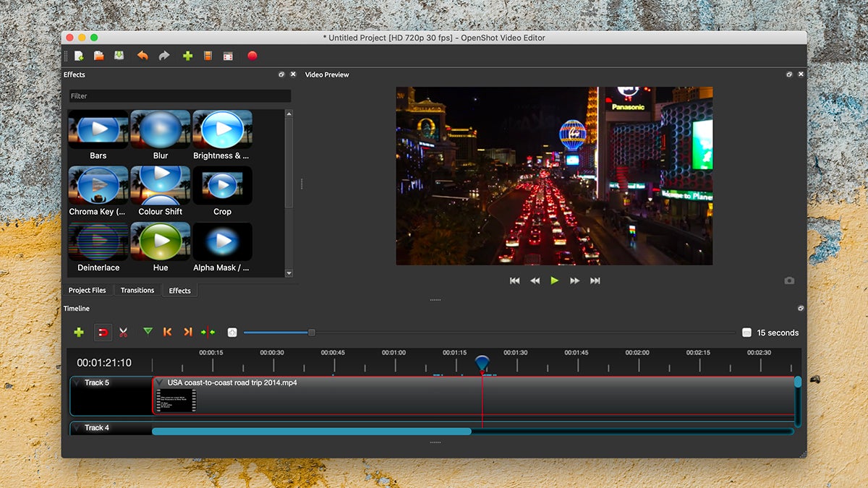Click the effects Filter search field

coord(179,96)
